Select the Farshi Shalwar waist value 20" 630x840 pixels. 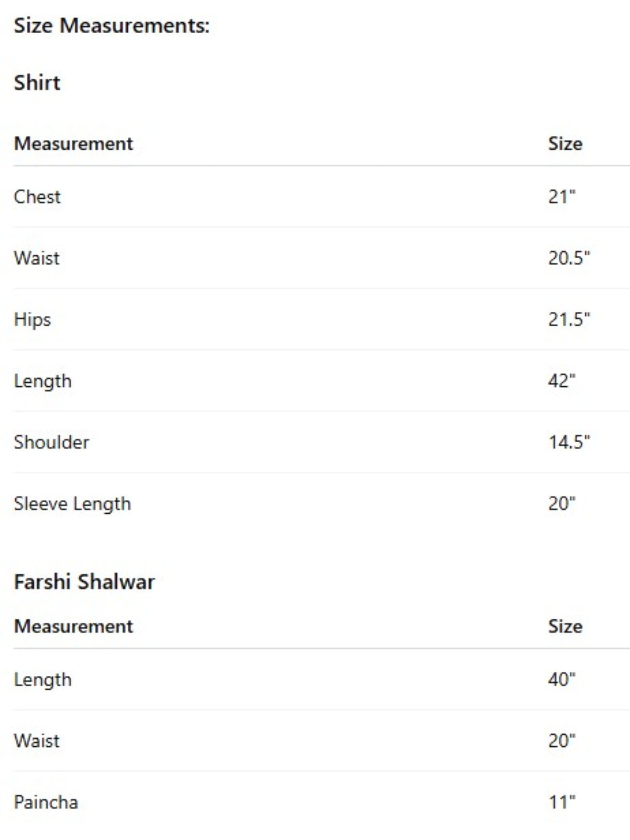(x=562, y=740)
